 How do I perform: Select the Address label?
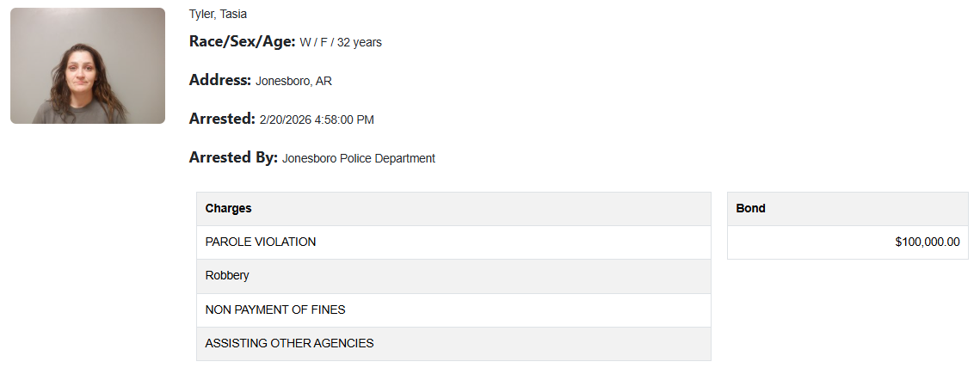pos(219,80)
